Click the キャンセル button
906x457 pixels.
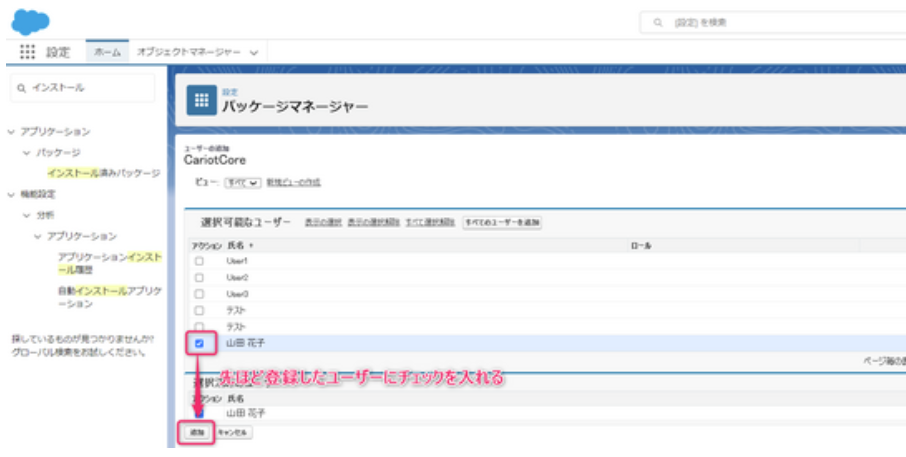[x=233, y=432]
